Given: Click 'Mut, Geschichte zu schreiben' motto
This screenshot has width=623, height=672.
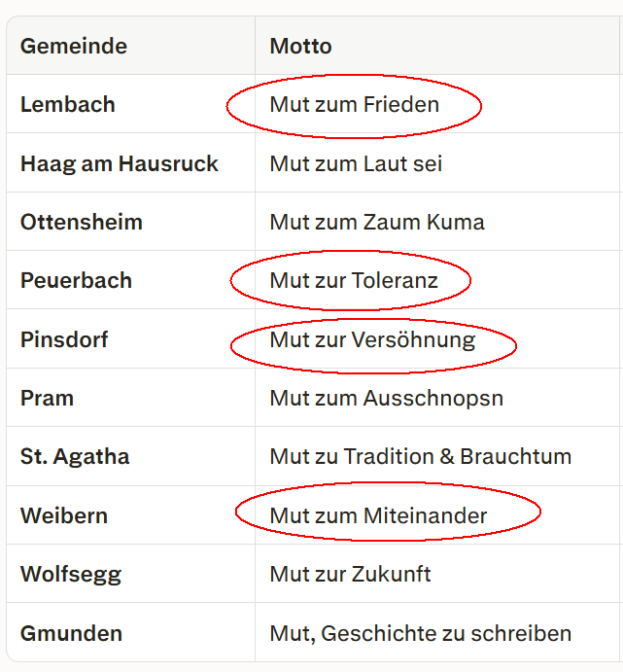Looking at the screenshot, I should [421, 633].
